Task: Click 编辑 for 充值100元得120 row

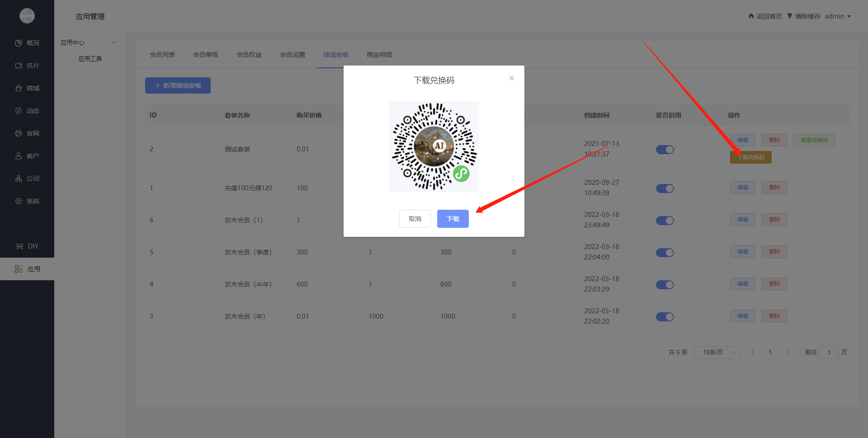Action: tap(743, 188)
